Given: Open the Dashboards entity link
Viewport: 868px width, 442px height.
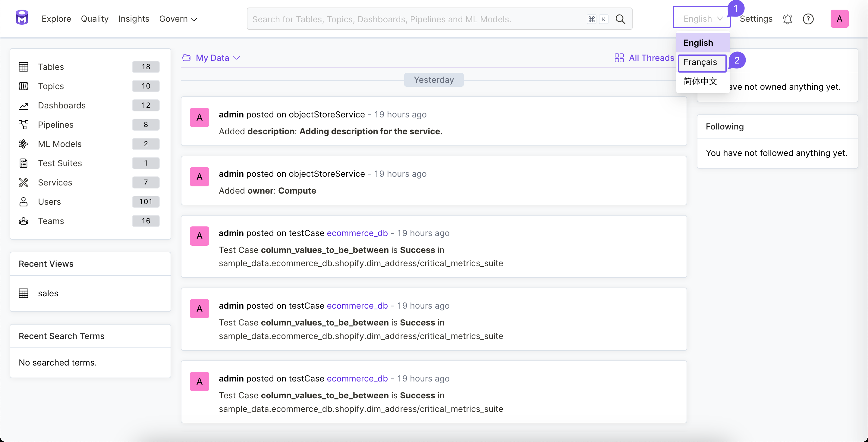Looking at the screenshot, I should point(62,105).
